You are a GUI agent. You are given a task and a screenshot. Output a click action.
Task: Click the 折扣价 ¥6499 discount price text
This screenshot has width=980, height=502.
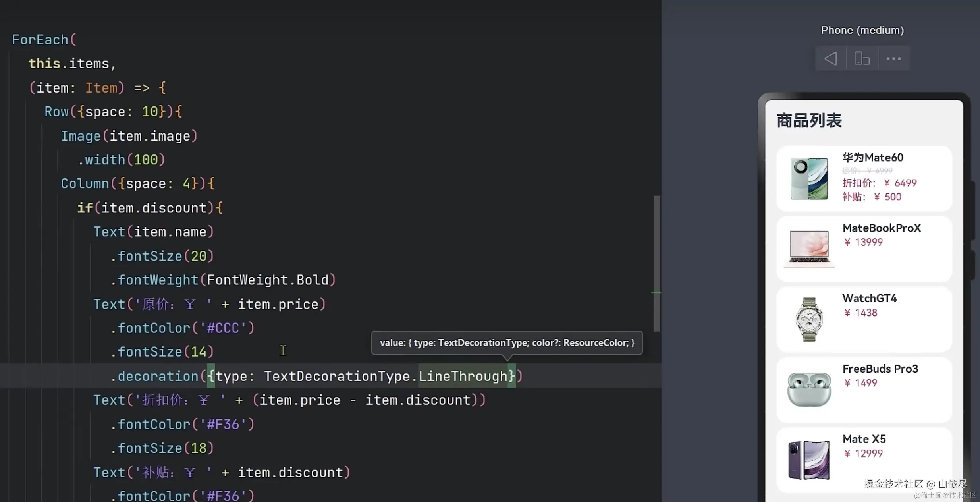[879, 183]
